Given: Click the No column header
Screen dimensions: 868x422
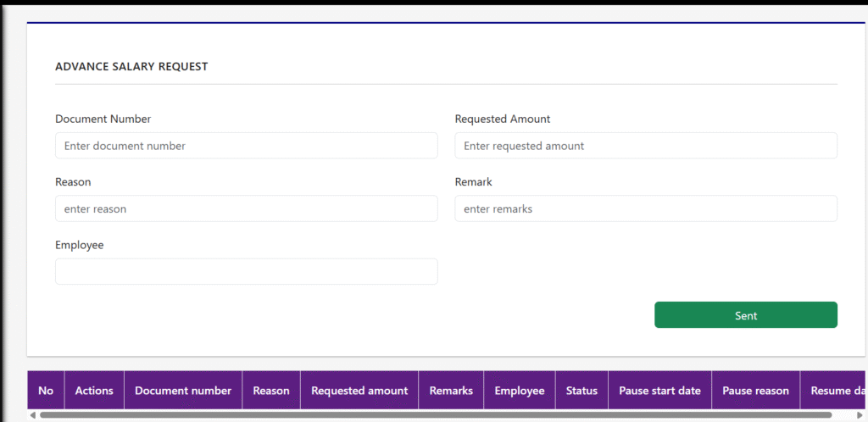Looking at the screenshot, I should pyautogui.click(x=46, y=391).
